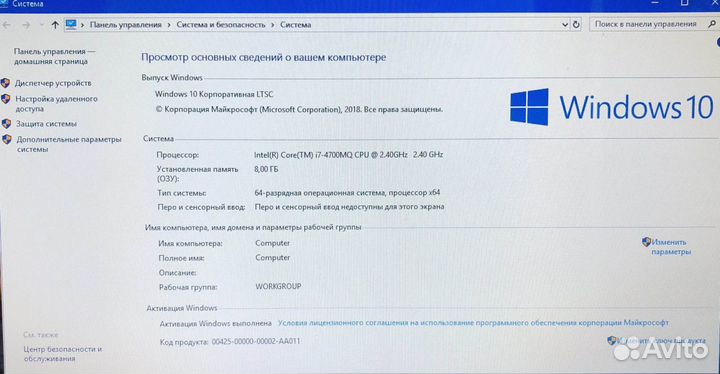Open 'Панель управления' breadcrumb
Screen dimensions: 720x374
(x=125, y=25)
